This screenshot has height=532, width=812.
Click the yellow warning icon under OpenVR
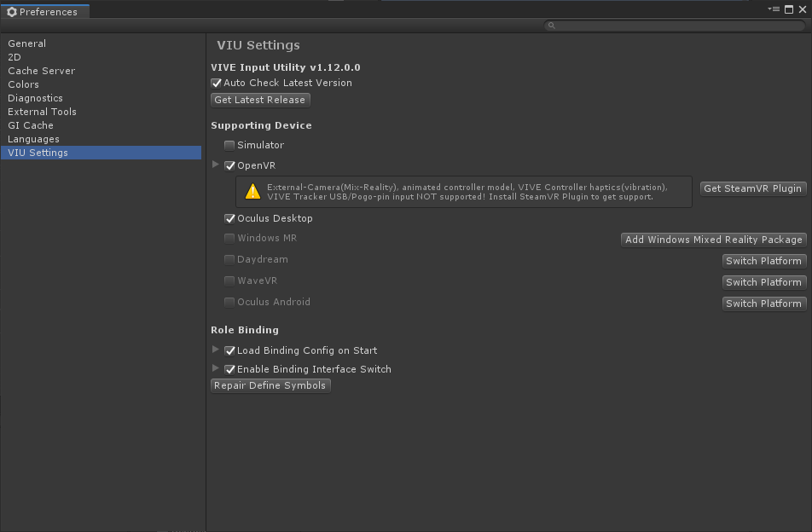click(x=252, y=192)
